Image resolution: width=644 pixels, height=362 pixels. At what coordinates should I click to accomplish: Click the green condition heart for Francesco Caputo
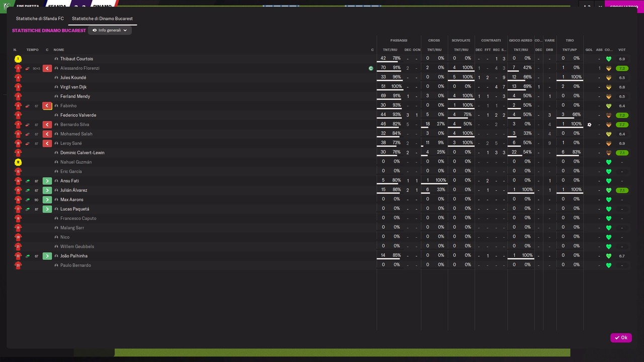click(608, 219)
